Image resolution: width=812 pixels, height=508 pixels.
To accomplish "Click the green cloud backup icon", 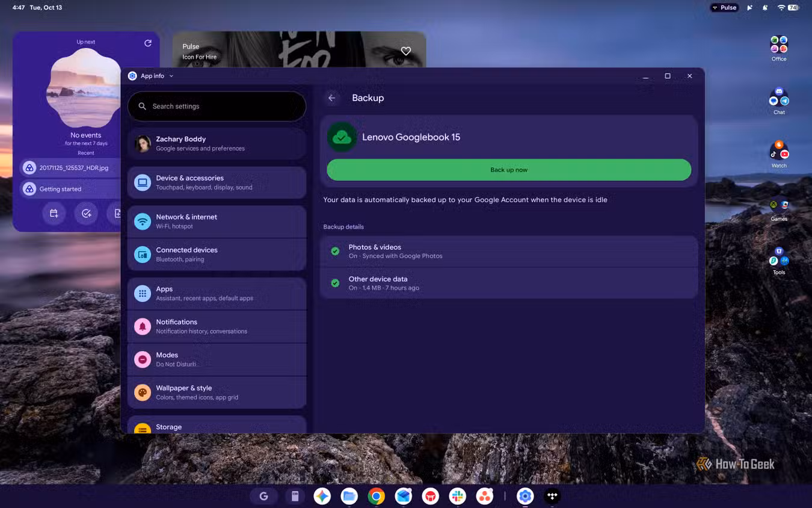I will (342, 137).
